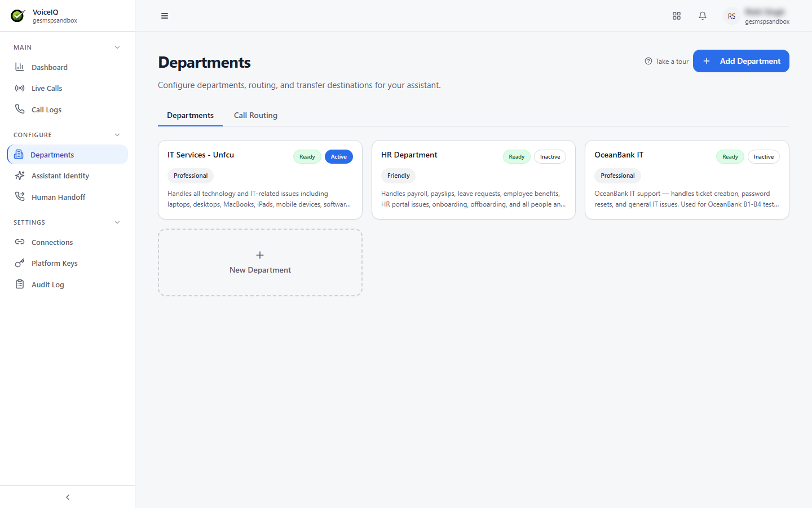
Task: Click the VoiceIQ checkmark logo
Action: (18, 16)
